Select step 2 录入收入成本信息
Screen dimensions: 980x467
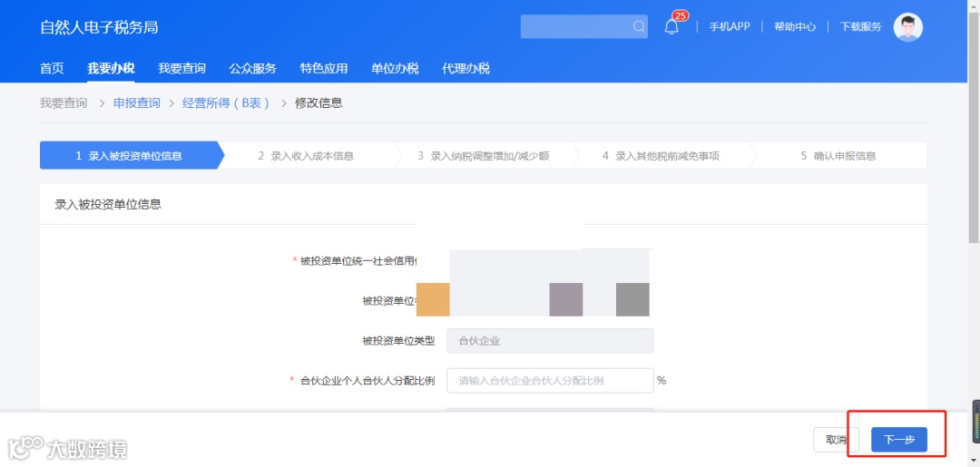(306, 155)
